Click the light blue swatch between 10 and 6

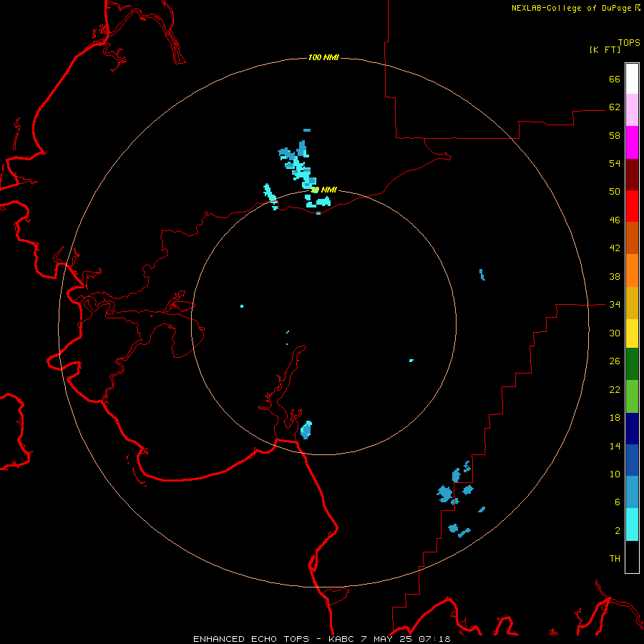632,492
